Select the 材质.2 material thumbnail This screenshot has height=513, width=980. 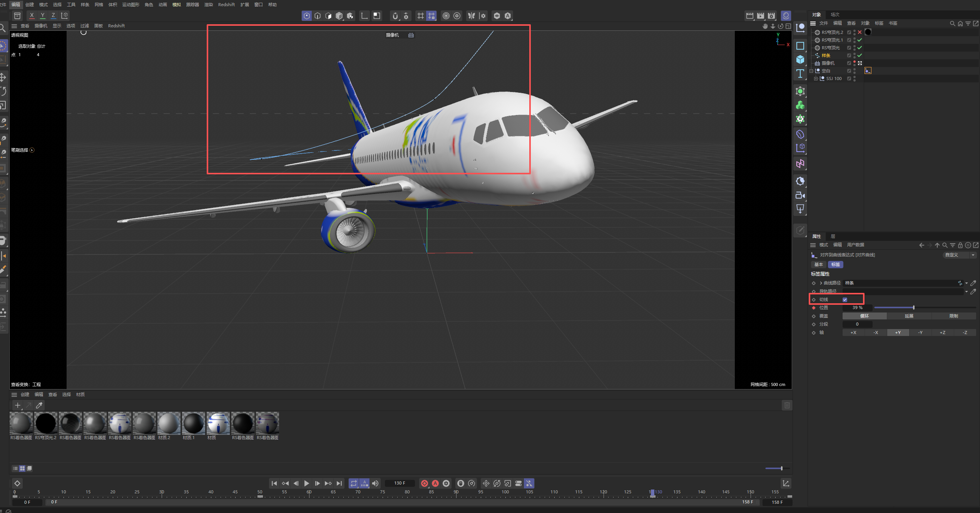(x=169, y=423)
